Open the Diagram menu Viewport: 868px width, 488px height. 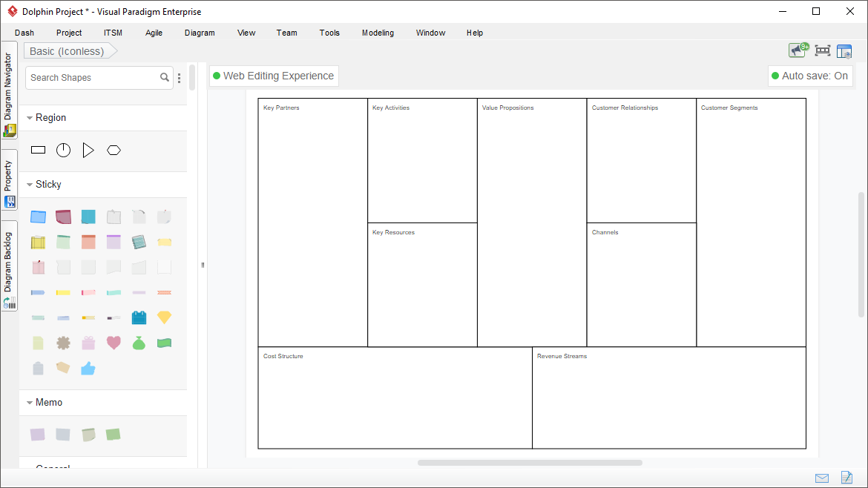coord(200,33)
